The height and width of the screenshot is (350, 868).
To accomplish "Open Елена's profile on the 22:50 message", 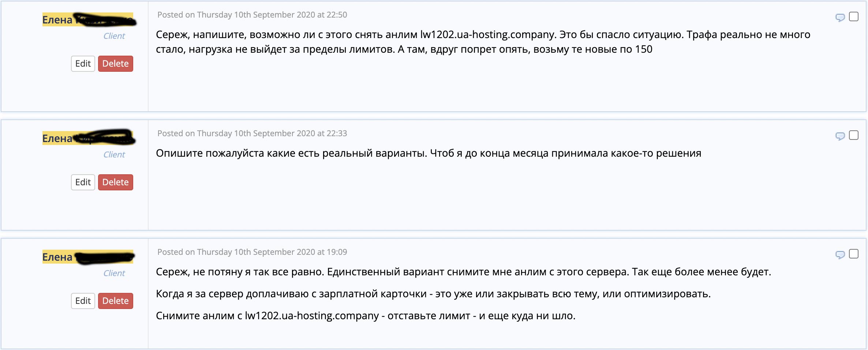I will coord(57,20).
